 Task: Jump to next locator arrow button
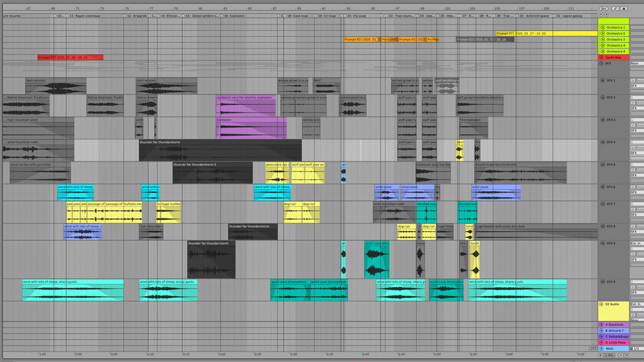click(606, 14)
